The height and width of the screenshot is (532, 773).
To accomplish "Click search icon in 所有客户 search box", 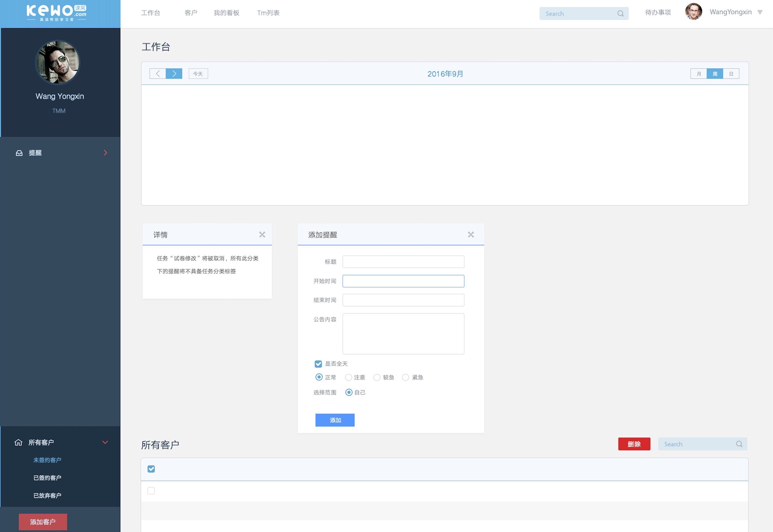I will (x=739, y=444).
